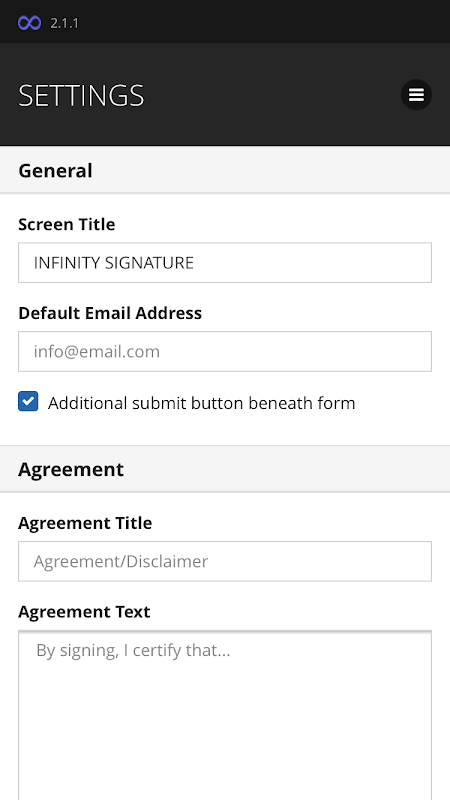Open the hamburger menu button

point(416,95)
